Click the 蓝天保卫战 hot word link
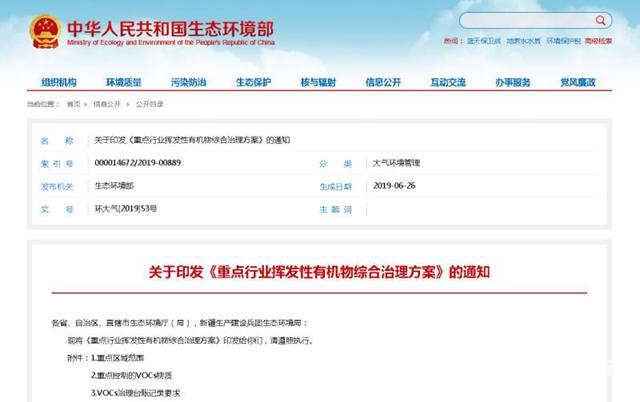Image resolution: width=640 pixels, height=402 pixels. pos(484,41)
